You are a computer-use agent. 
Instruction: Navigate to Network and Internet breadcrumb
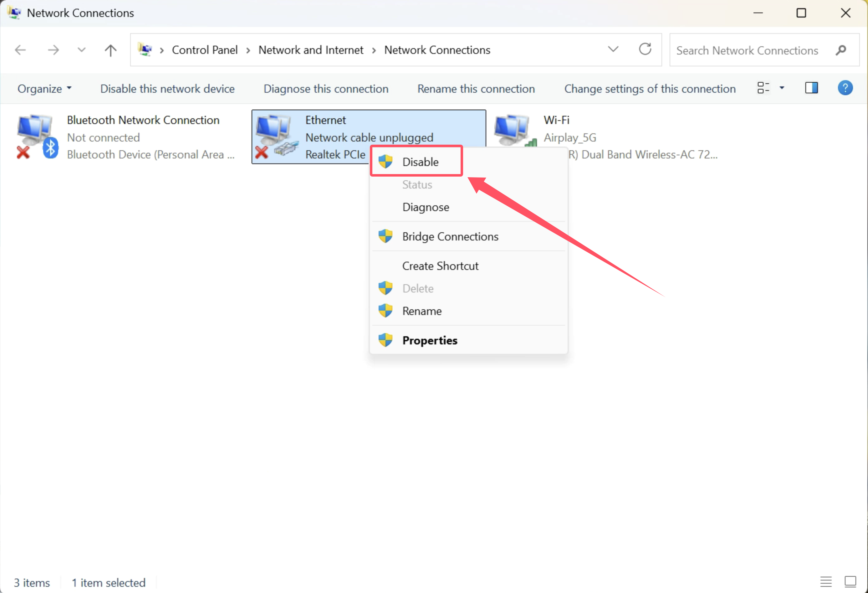[x=311, y=50]
